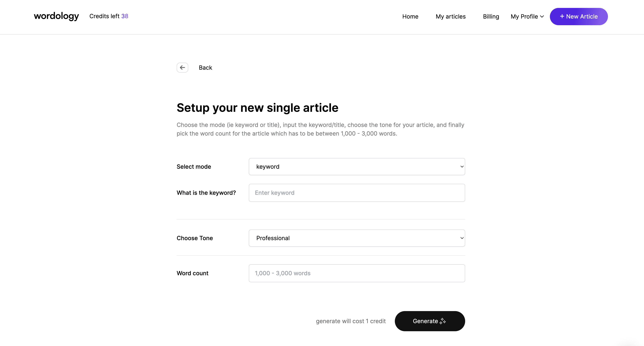This screenshot has width=644, height=346.
Task: Click the 'What is the keyword?' label
Action: click(206, 193)
